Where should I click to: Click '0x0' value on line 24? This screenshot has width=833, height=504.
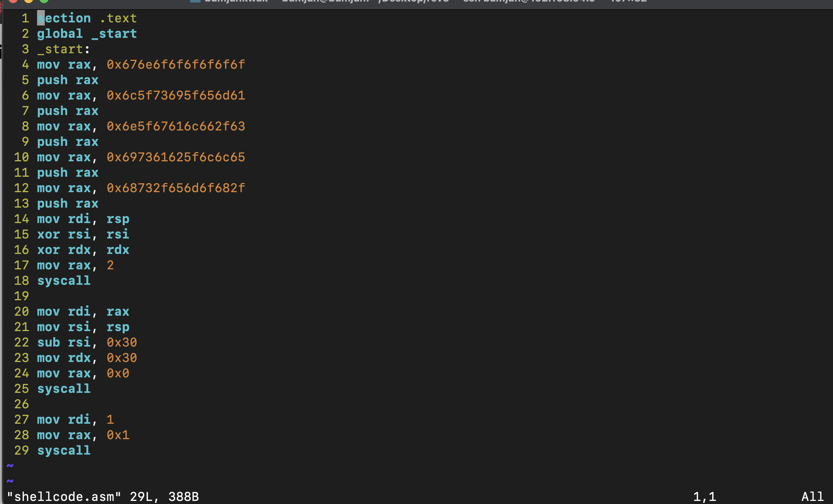(118, 373)
